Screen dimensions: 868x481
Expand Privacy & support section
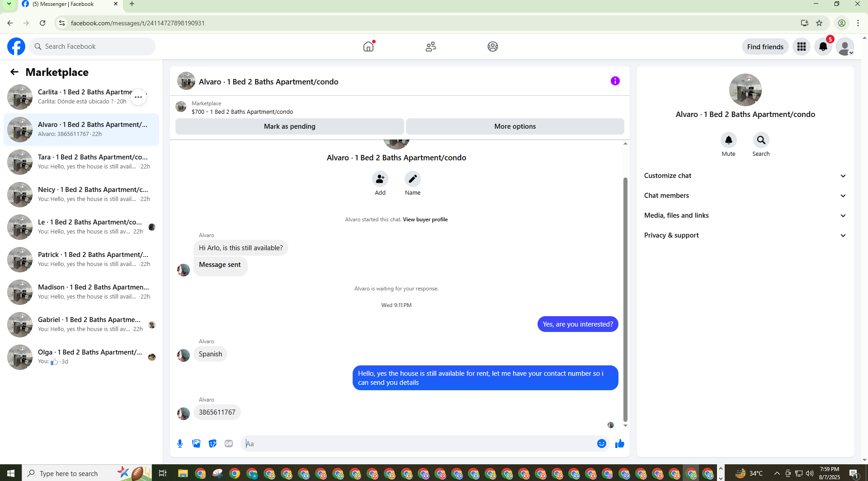pyautogui.click(x=745, y=235)
